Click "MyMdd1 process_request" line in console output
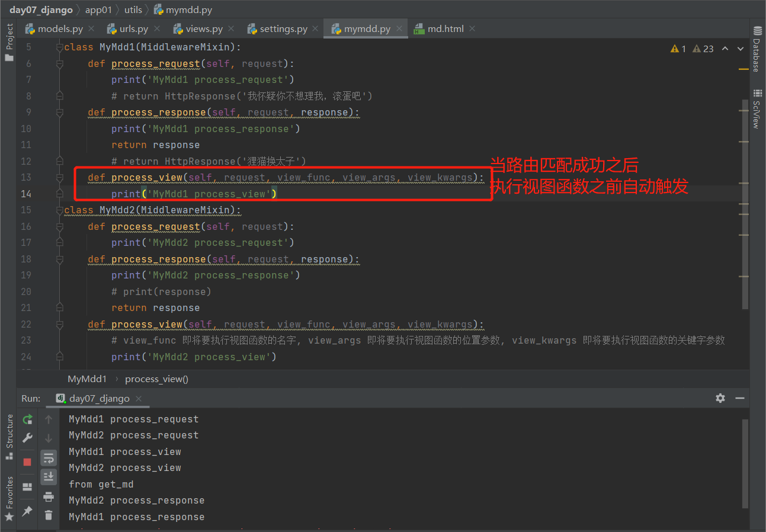This screenshot has height=532, width=766. tap(134, 419)
